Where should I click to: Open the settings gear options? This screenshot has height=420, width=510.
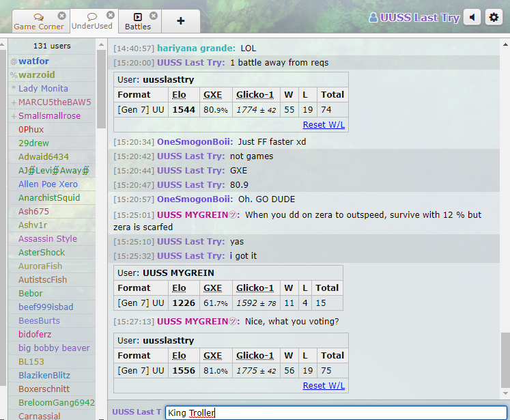[x=494, y=18]
